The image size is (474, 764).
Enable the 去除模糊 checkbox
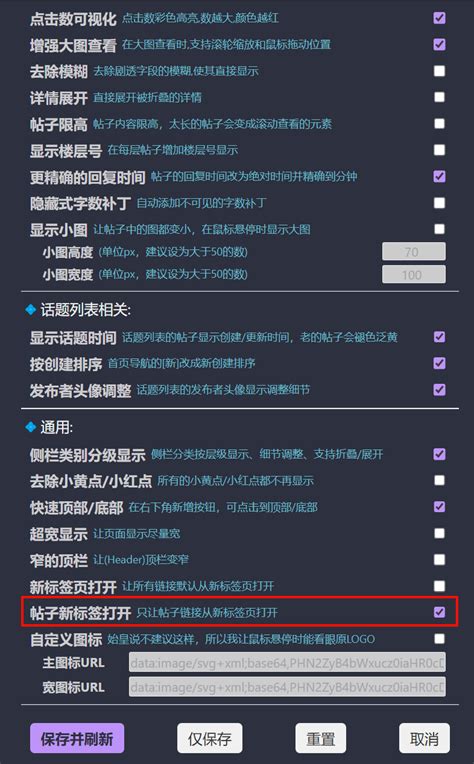click(439, 71)
